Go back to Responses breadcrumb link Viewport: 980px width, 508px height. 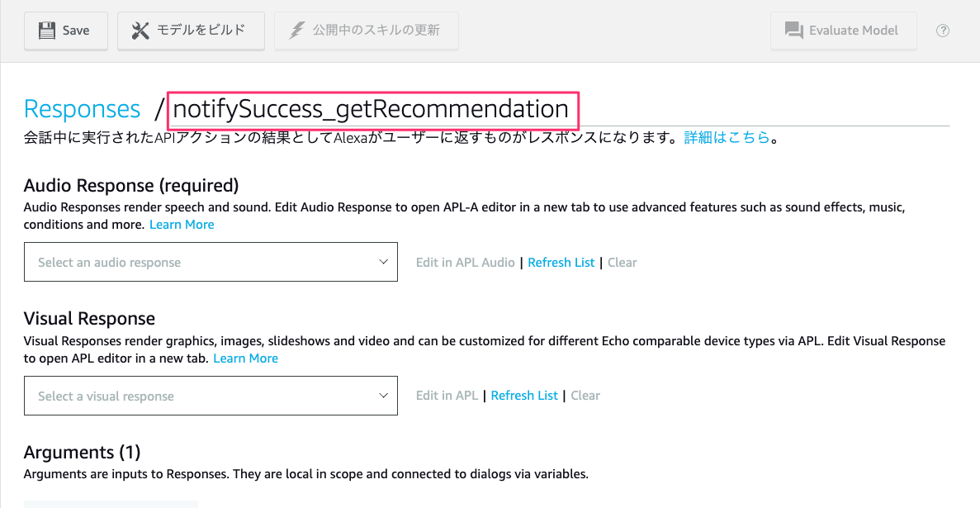coord(82,109)
